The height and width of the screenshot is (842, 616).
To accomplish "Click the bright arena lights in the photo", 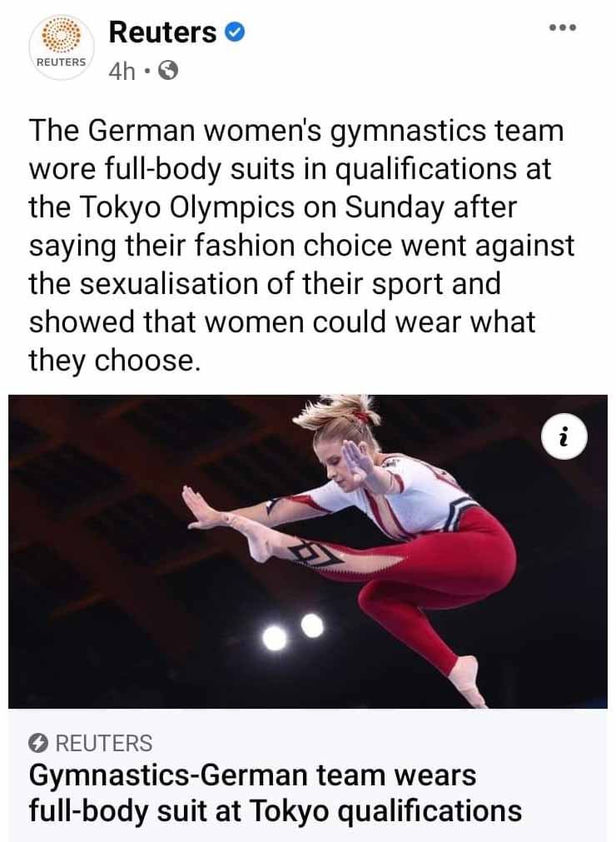I will coord(294,632).
